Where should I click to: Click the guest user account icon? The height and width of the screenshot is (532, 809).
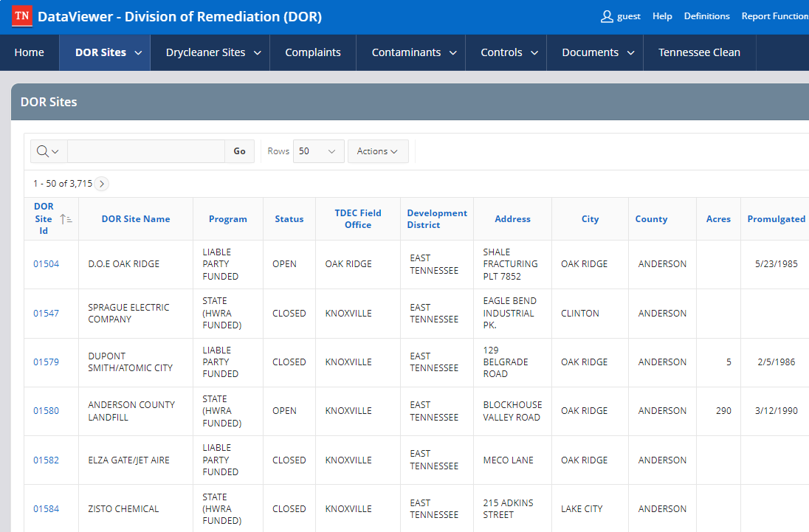[606, 15]
